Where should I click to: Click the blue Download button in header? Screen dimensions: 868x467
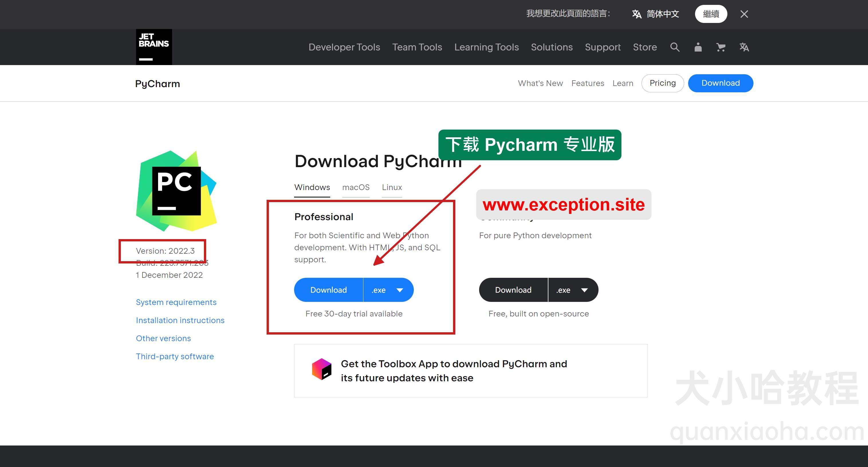point(721,83)
